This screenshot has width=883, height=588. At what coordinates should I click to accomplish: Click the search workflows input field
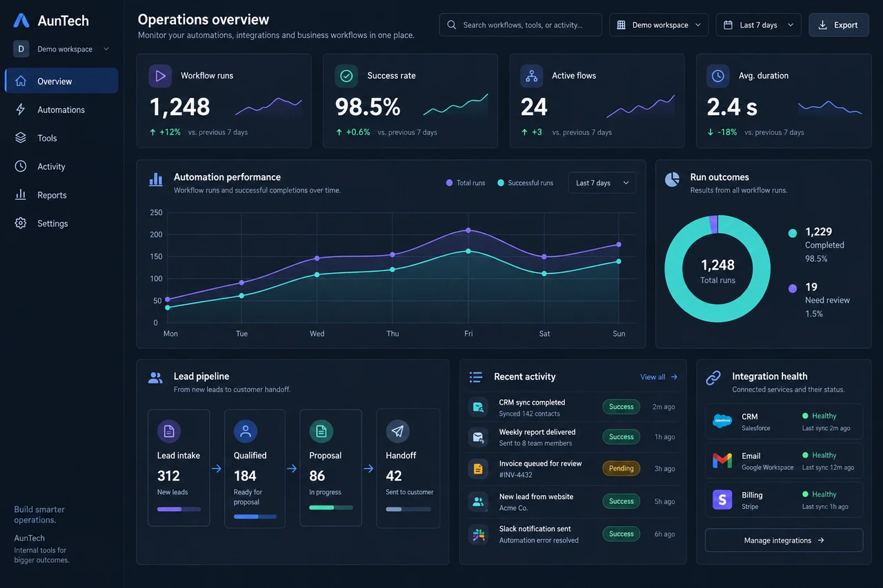tap(520, 25)
